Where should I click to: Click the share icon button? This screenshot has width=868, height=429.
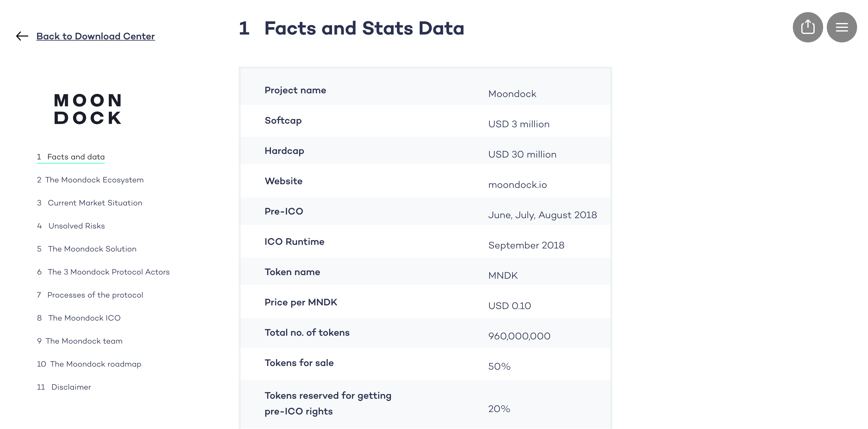tap(808, 27)
